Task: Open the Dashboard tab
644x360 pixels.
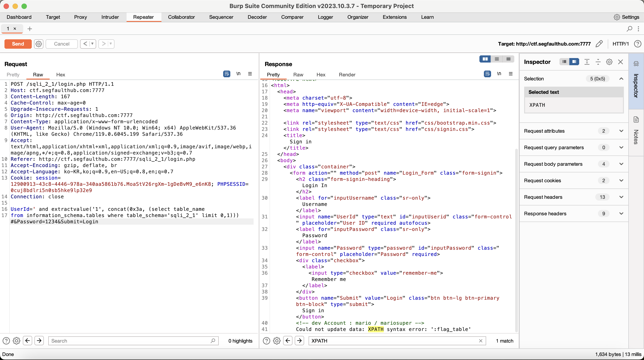Action: point(19,17)
